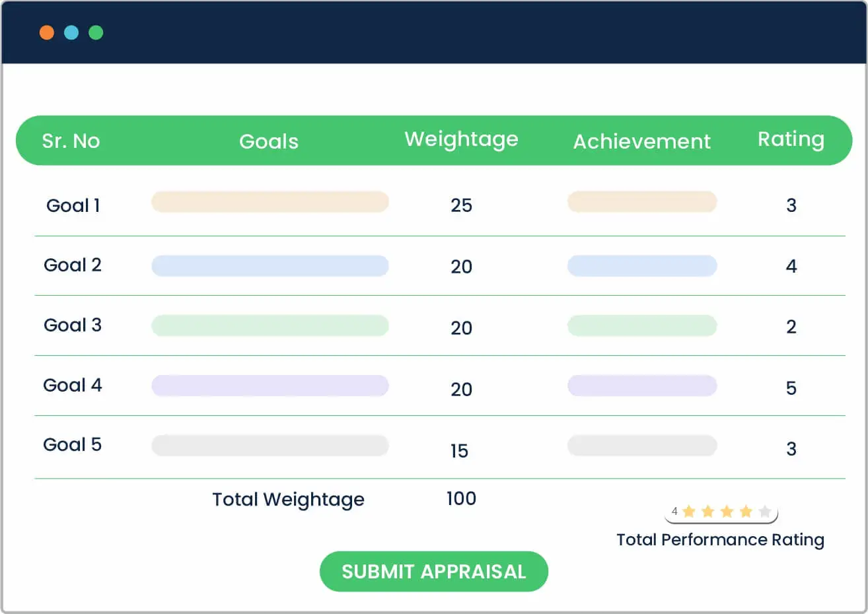Image resolution: width=868 pixels, height=614 pixels.
Task: Click Goal 2's blue achievement bar
Action: pos(641,265)
